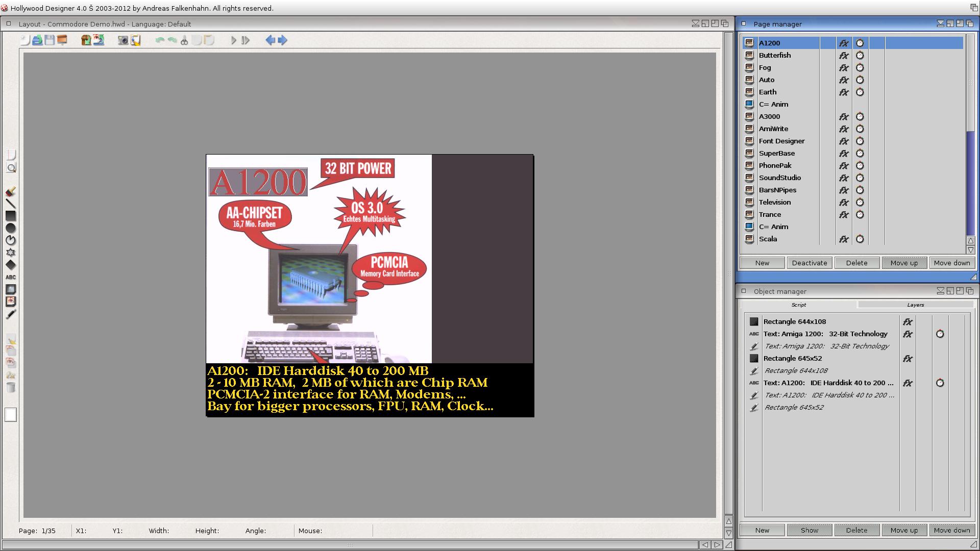This screenshot has height=551, width=980.
Task: Toggle clock for Text: Amiga 1200 object
Action: point(940,334)
